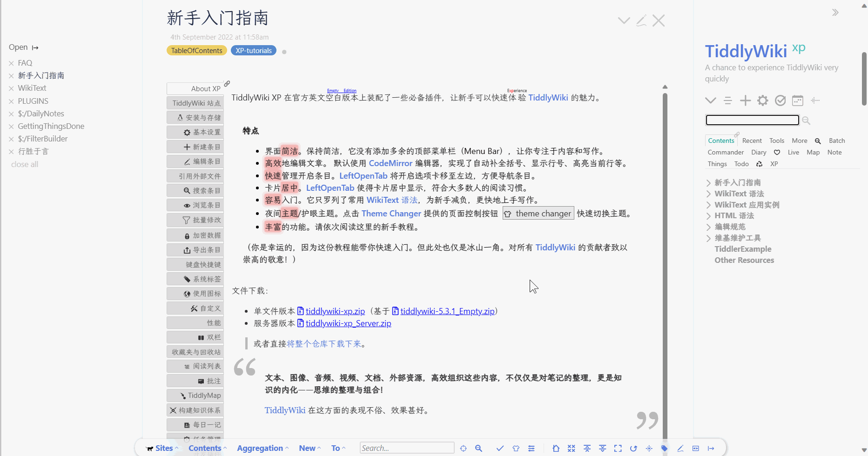Open control panel gear icon in sidebar
This screenshot has height=456, width=868.
tap(762, 101)
